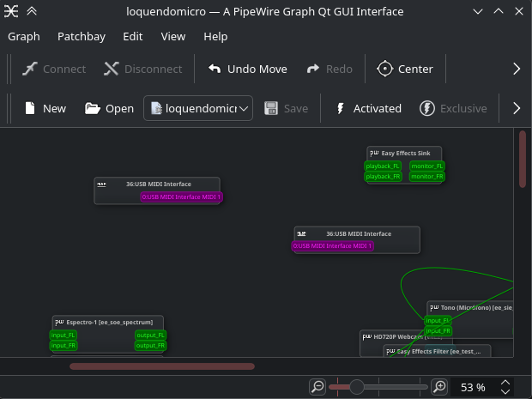Select left 36:USB MIDI Interface node title
Screen dimensions: 532x399
pyautogui.click(x=159, y=184)
